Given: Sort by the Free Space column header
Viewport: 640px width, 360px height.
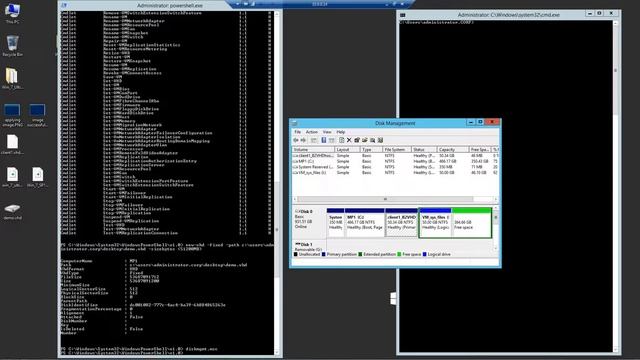Looking at the screenshot, I should pos(480,150).
